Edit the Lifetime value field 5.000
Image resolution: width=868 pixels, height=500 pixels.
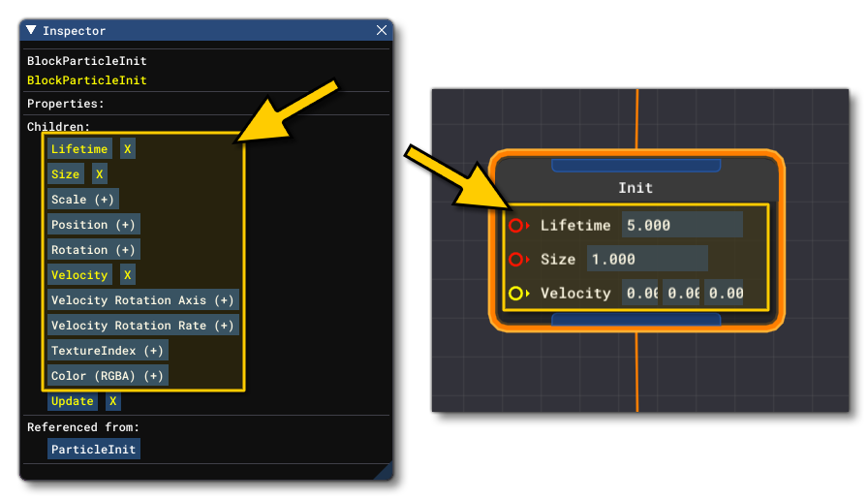(681, 226)
